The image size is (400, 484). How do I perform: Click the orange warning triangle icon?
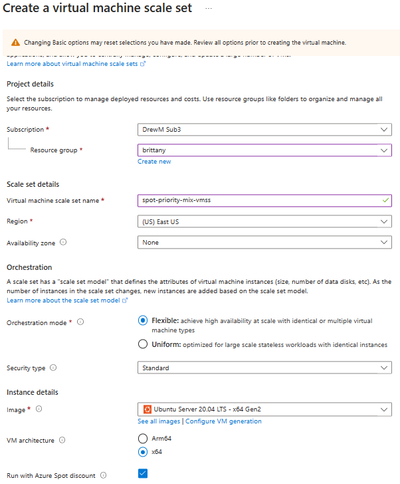[15, 43]
